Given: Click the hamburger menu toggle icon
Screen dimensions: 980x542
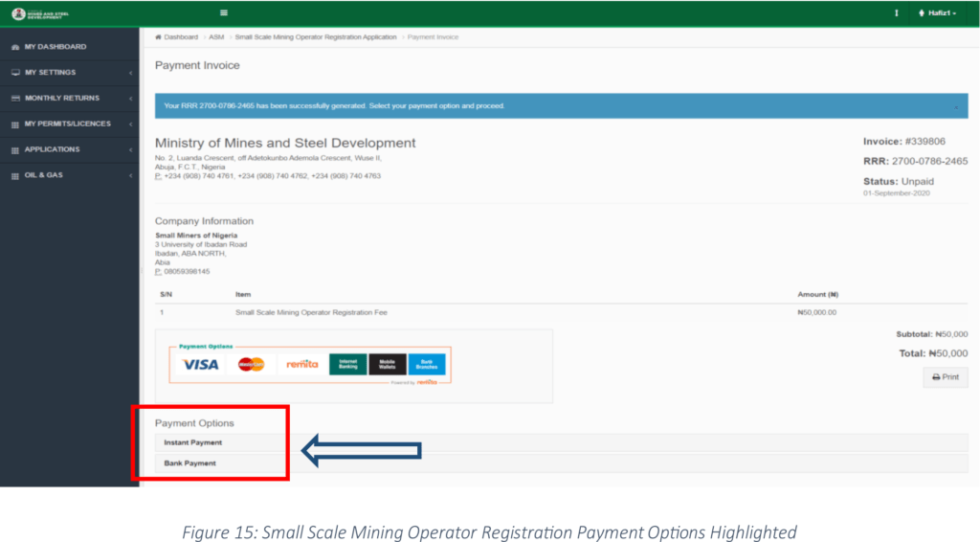Looking at the screenshot, I should tap(224, 12).
